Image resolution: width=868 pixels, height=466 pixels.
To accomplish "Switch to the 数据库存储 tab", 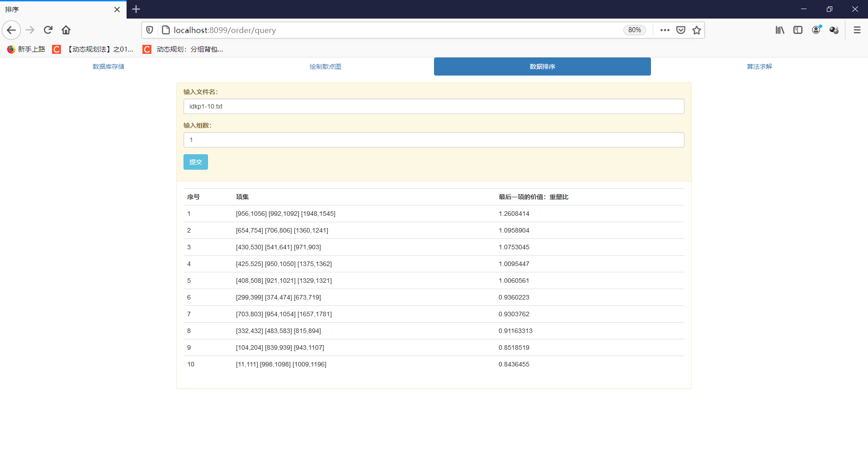I will [108, 67].
